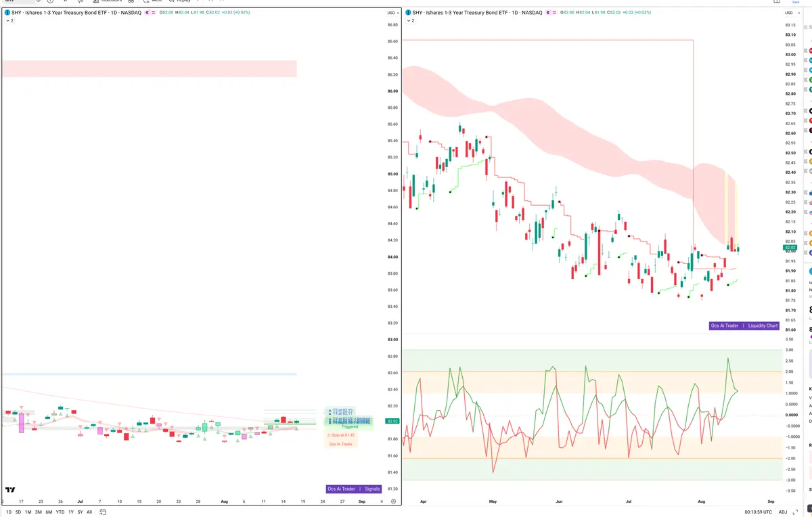This screenshot has width=812, height=517.
Task: Click the SHY info icon in left chart
Action: pos(7,13)
